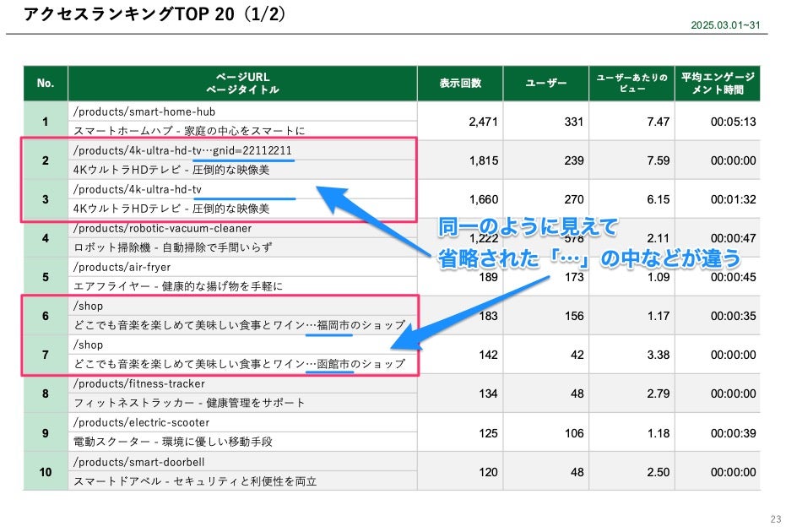
Task: Click the ユーザーあたりのビュー header
Action: click(x=632, y=84)
